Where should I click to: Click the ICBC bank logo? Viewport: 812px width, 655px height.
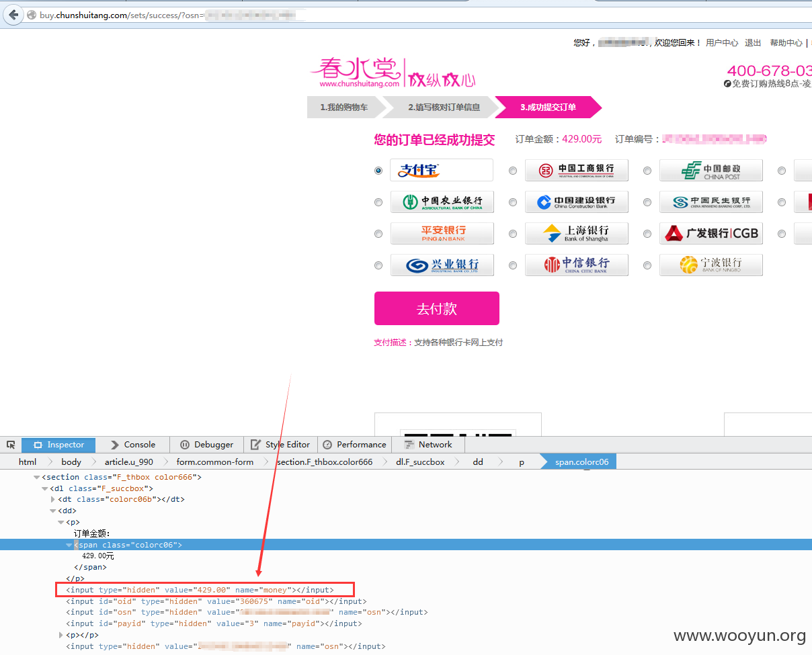[x=576, y=170]
